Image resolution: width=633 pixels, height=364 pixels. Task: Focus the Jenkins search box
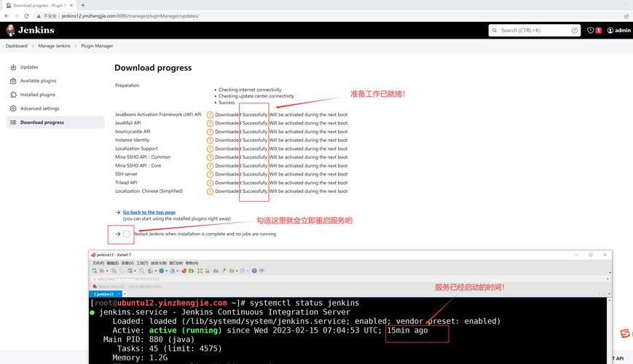coord(535,31)
